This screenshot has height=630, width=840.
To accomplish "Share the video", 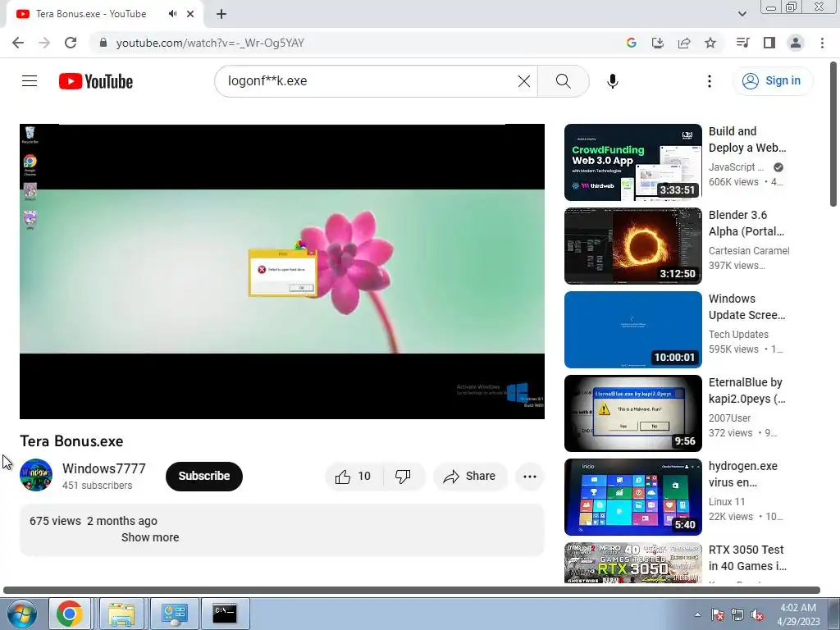I will tap(470, 477).
